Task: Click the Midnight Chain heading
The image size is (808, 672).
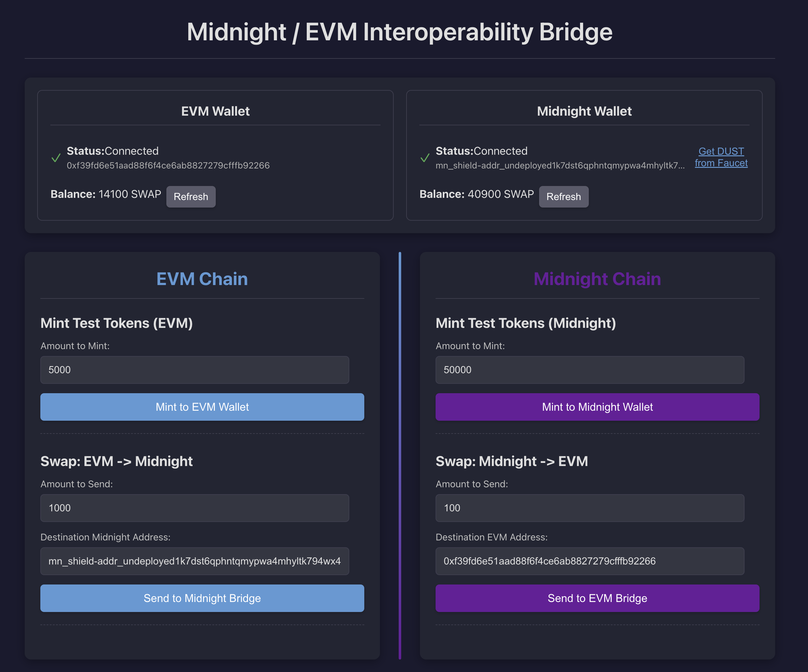Action: tap(597, 279)
